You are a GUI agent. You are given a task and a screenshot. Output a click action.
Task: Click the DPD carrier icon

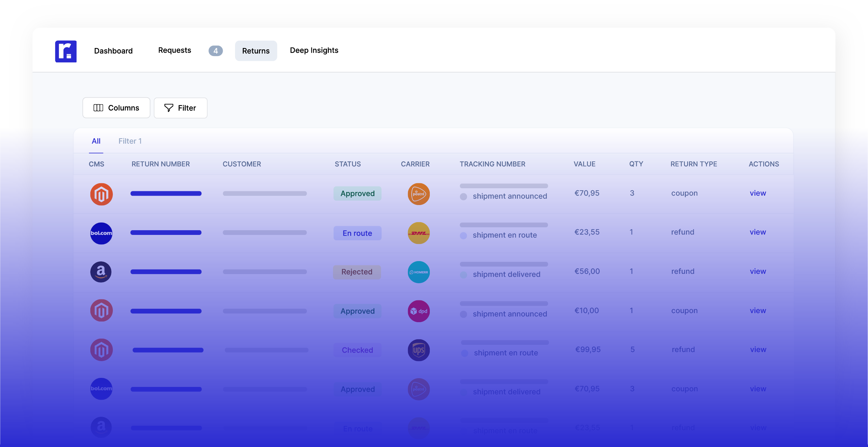tap(419, 311)
